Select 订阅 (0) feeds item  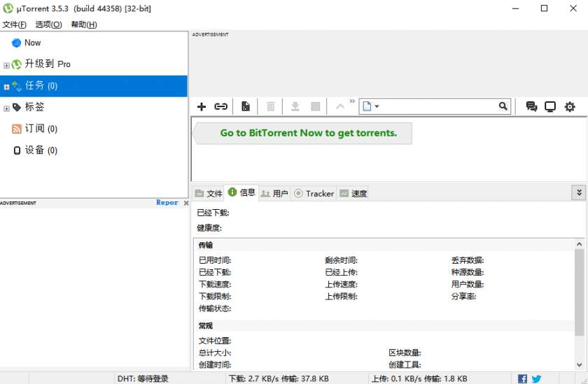[94, 129]
